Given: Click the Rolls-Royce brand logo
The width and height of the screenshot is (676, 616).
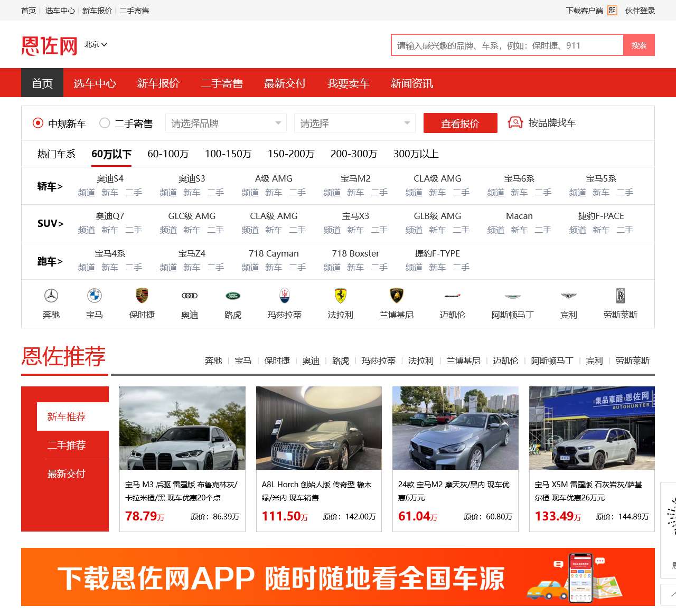Looking at the screenshot, I should (x=621, y=296).
